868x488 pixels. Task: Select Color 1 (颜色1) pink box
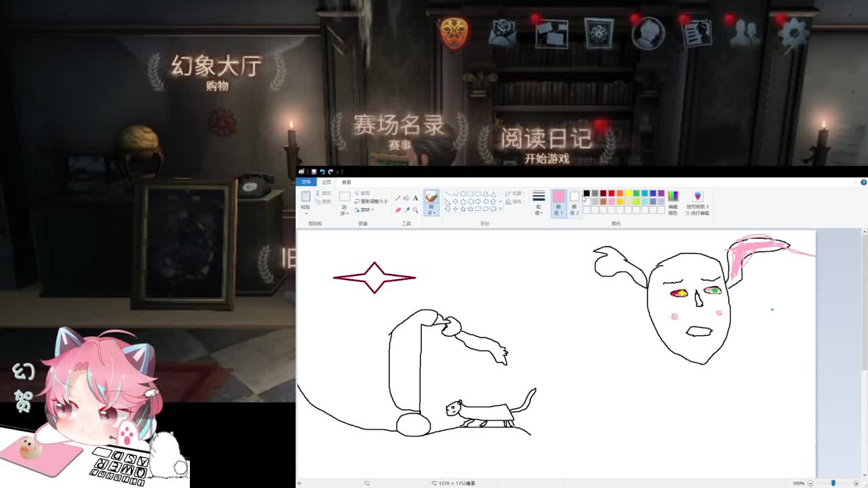(x=558, y=203)
